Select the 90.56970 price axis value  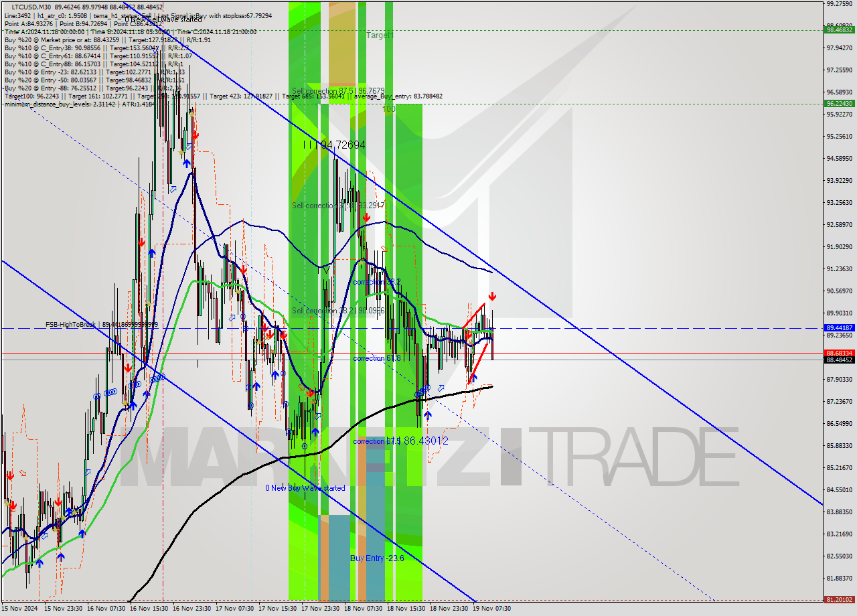click(840, 291)
